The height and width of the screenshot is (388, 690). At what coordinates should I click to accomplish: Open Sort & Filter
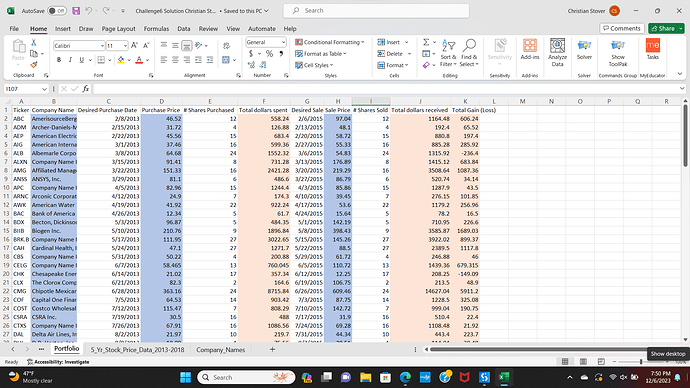(x=448, y=53)
